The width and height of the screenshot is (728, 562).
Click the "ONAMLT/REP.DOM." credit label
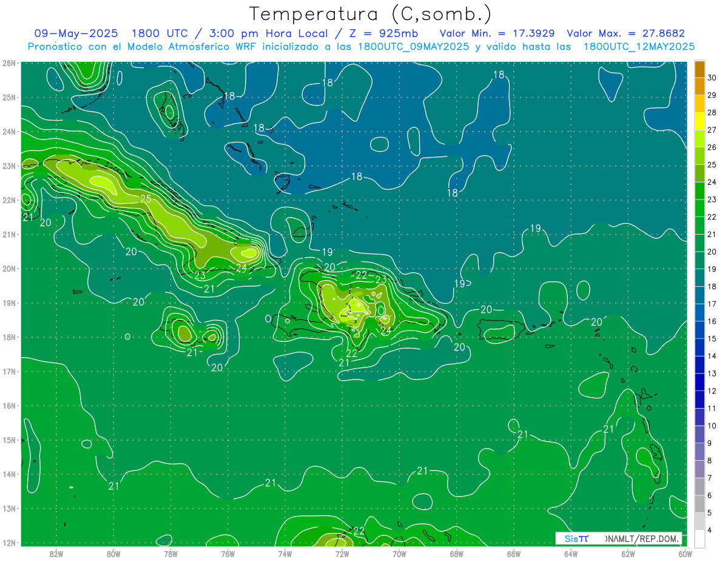click(x=642, y=538)
